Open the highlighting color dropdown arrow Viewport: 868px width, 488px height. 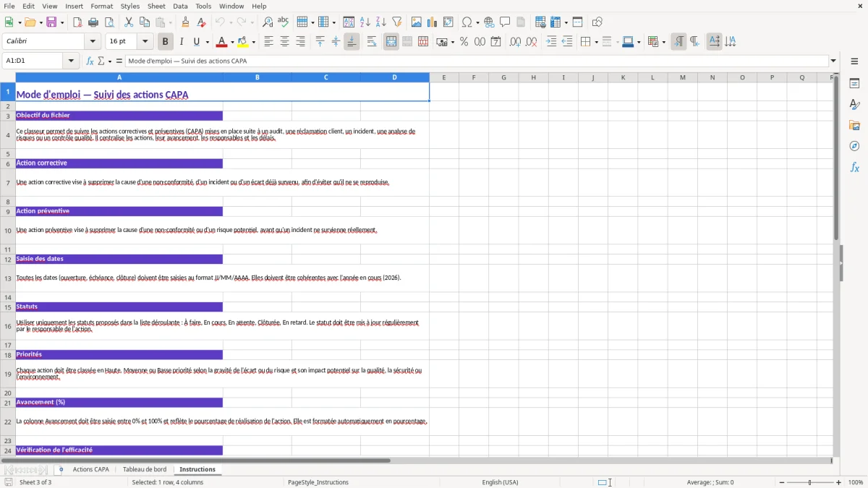pos(253,42)
